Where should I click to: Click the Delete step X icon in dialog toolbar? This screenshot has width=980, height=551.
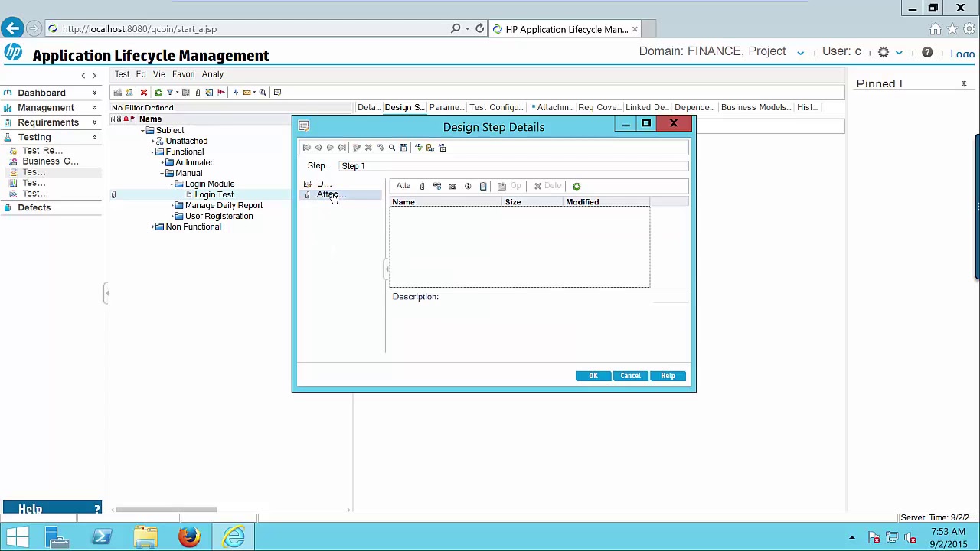[368, 148]
